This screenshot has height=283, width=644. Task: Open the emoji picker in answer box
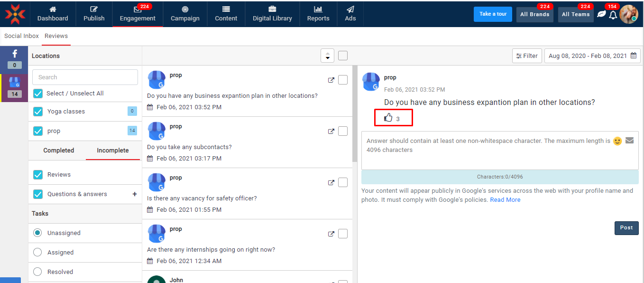617,141
